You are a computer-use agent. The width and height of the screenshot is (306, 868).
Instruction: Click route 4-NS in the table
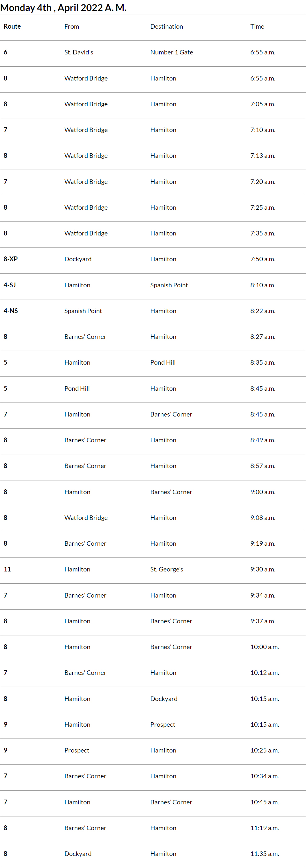(11, 311)
